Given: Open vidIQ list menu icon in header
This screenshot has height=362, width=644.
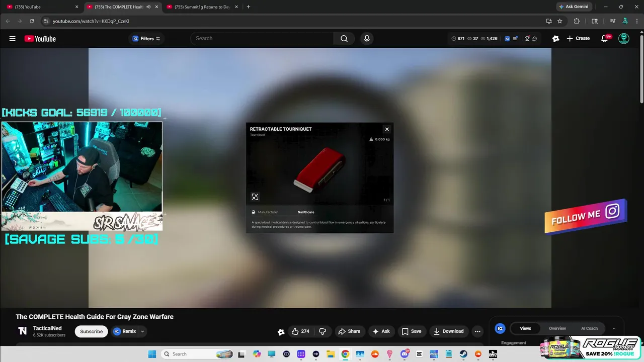Looking at the screenshot, I should (x=515, y=39).
